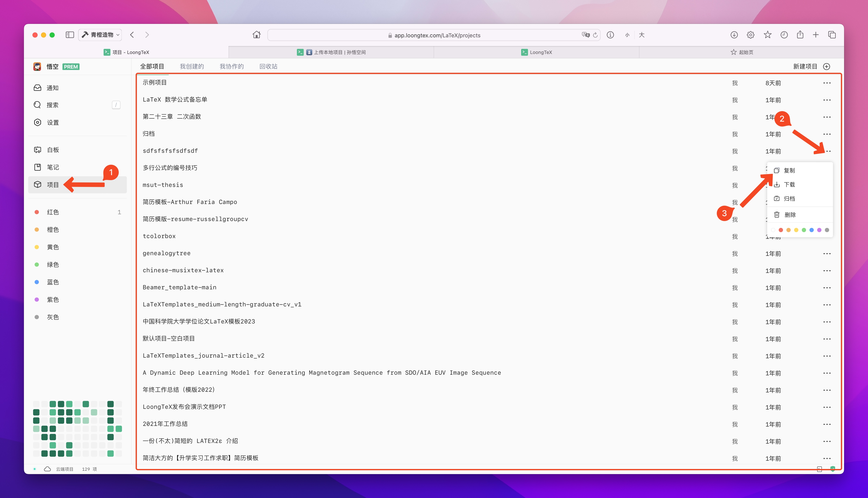The image size is (868, 498).
Task: Open the msut-thesis project
Action: click(163, 185)
